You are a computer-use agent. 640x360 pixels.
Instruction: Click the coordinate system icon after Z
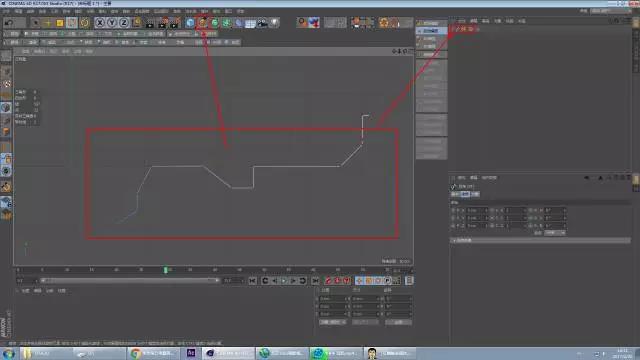click(x=137, y=23)
